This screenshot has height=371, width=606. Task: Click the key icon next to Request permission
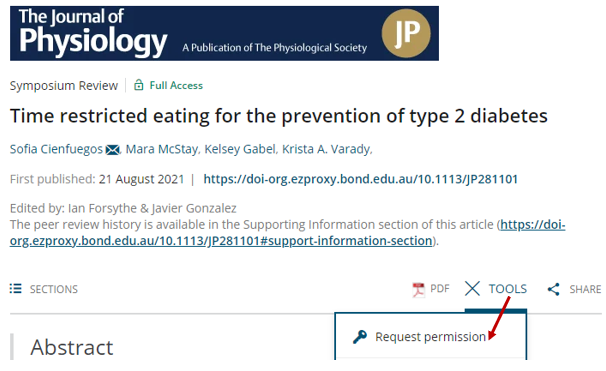point(360,337)
